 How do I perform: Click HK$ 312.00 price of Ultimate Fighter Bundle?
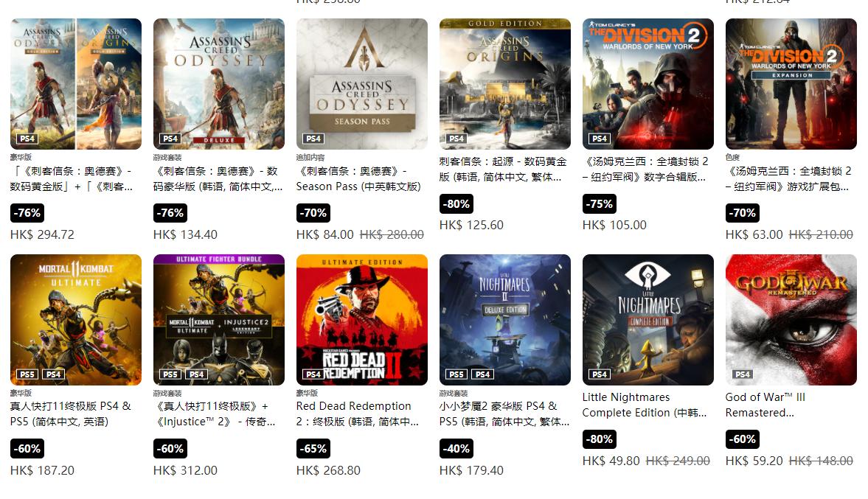[x=185, y=470]
